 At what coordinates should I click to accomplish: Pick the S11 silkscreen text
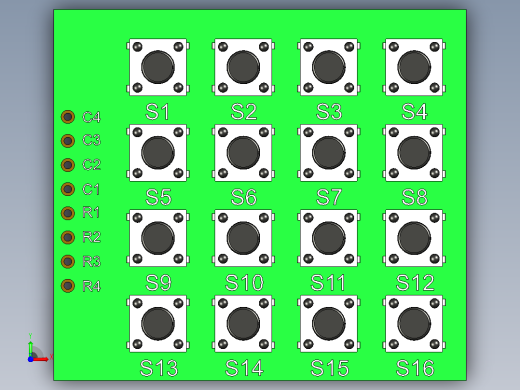point(328,283)
